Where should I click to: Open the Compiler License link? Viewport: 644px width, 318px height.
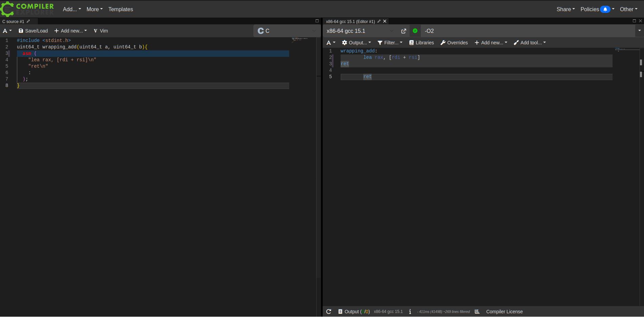(x=504, y=312)
